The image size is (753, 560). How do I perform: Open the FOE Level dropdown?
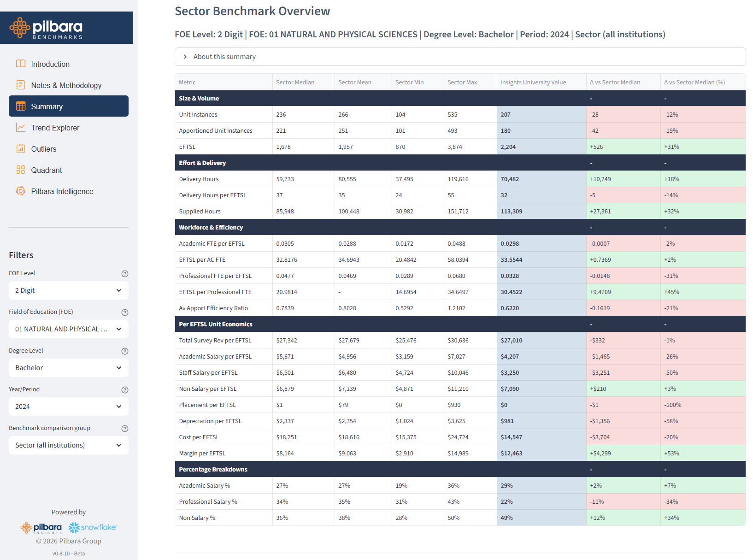68,290
